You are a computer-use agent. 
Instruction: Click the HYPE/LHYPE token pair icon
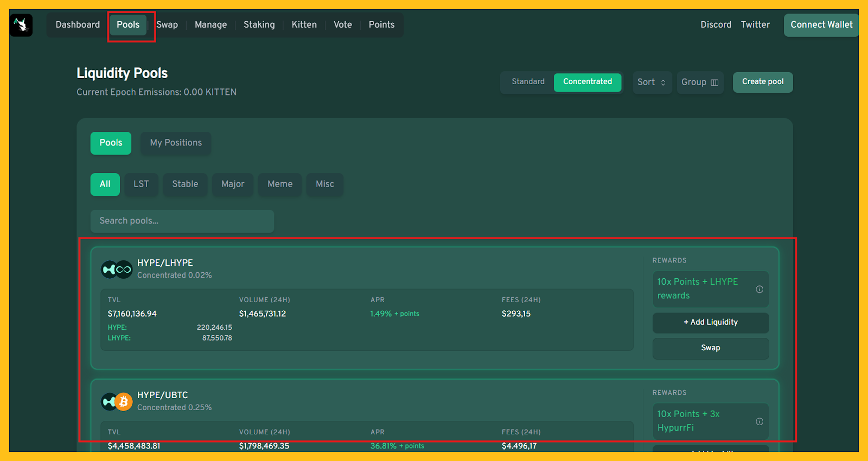(117, 269)
